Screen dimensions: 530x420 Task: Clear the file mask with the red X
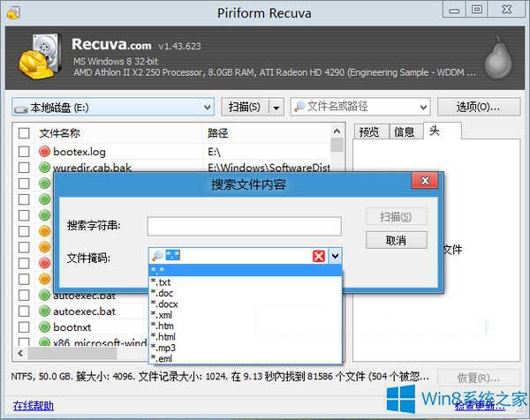tap(319, 256)
